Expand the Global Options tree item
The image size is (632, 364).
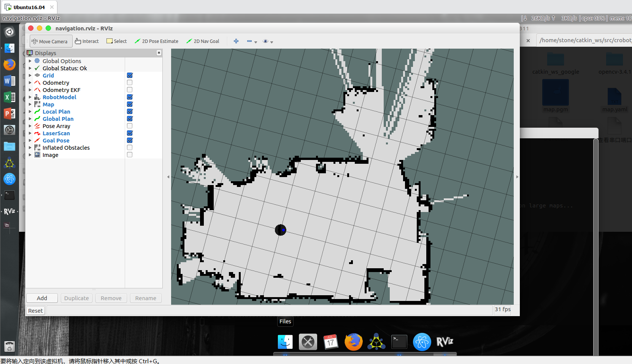[x=30, y=61]
